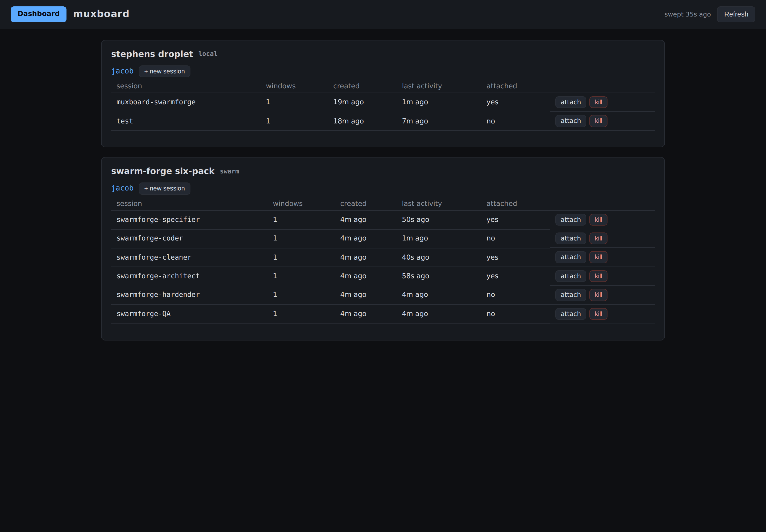This screenshot has width=766, height=532.
Task: Click 'last activity' header in stephens droplet table
Action: (x=422, y=86)
